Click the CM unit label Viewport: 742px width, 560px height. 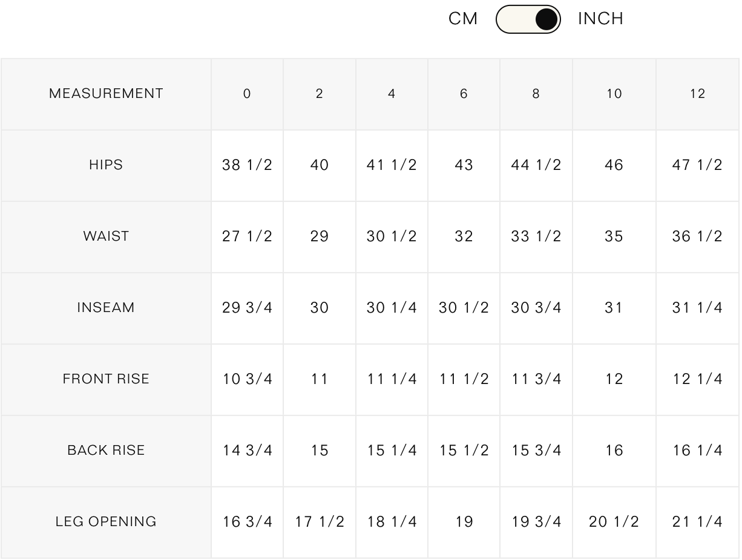[x=463, y=19]
